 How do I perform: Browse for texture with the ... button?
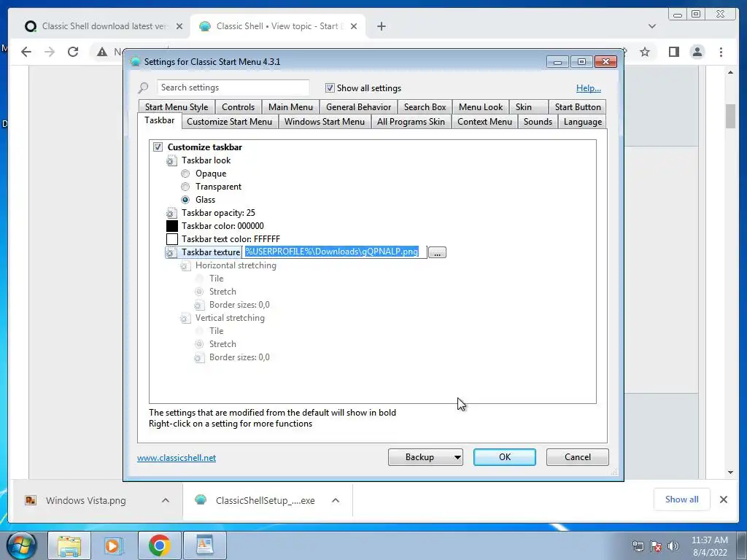[x=437, y=252]
